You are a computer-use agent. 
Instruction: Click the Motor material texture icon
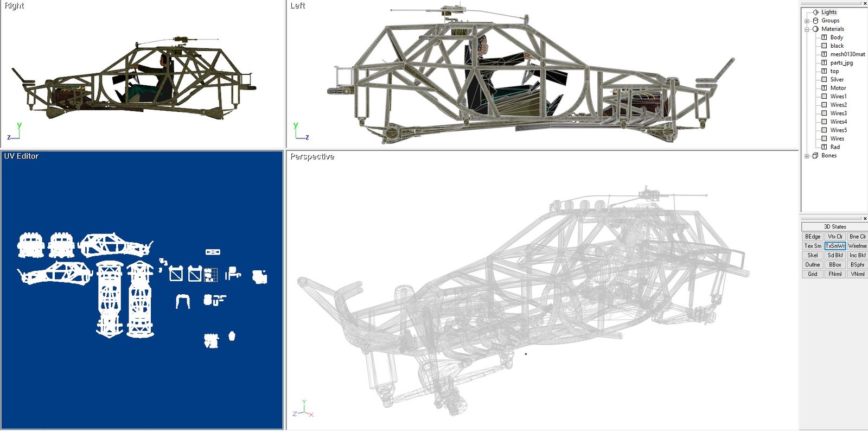[824, 88]
